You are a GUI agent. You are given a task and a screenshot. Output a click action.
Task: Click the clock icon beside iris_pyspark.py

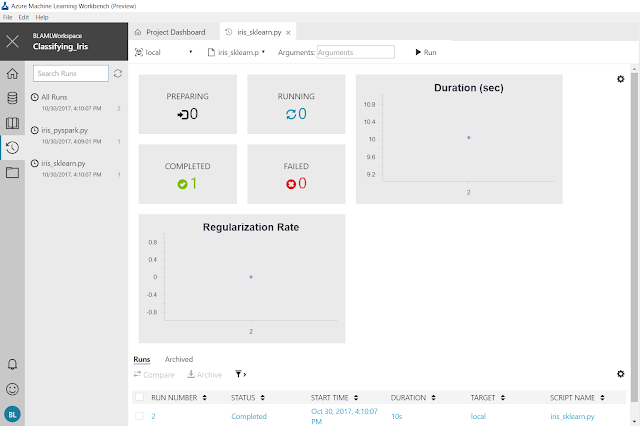coord(35,130)
